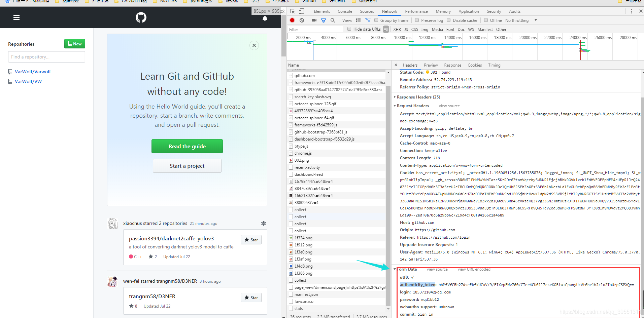Click the xiaochus avatar
Image resolution: width=644 pixels, height=318 pixels.
(x=112, y=223)
